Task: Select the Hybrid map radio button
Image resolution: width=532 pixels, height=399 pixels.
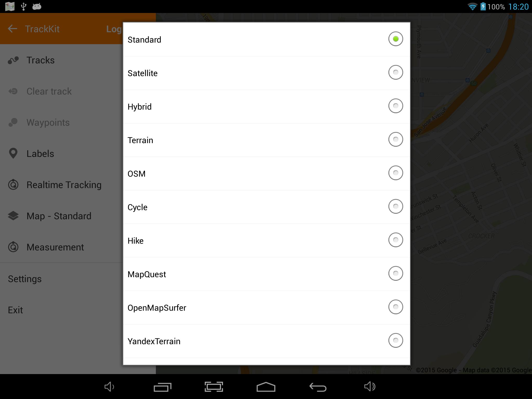Action: point(395,106)
